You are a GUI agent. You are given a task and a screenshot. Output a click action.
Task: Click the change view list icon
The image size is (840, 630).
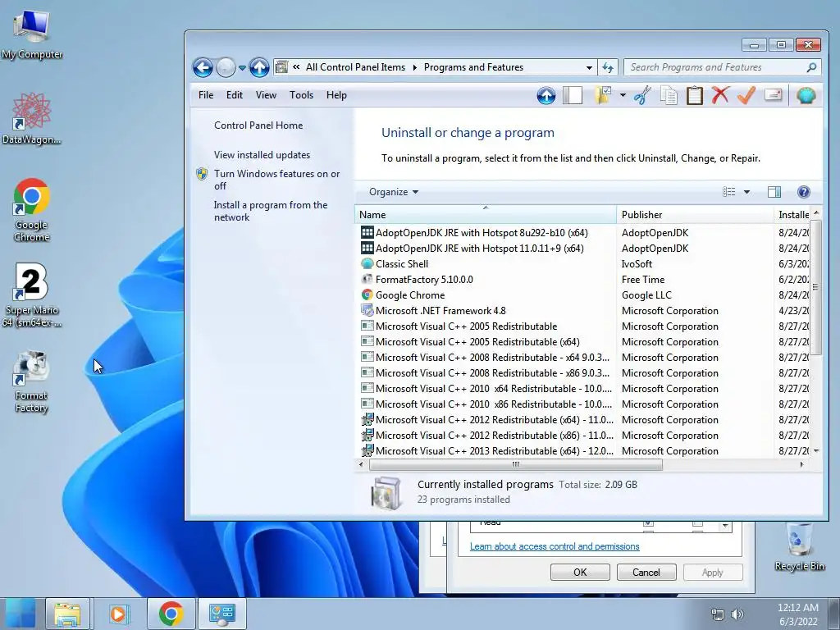pyautogui.click(x=728, y=192)
